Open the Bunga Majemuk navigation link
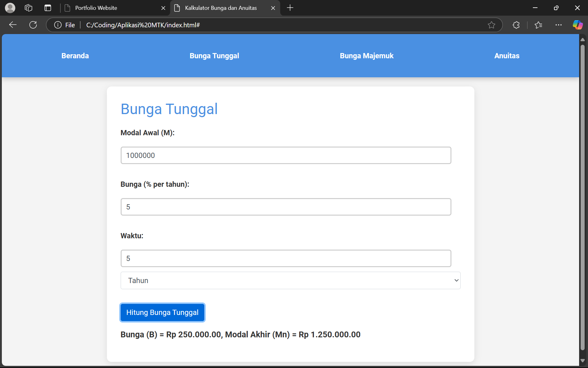 pyautogui.click(x=367, y=56)
